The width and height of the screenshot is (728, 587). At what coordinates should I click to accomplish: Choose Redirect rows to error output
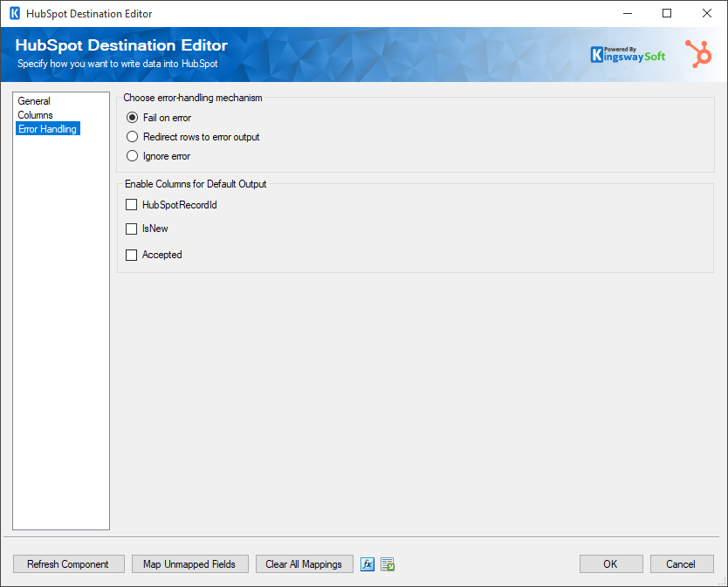tap(132, 137)
